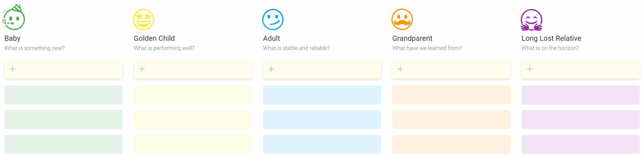Add a card with Golden Child plus icon
644x156 pixels.
point(142,69)
